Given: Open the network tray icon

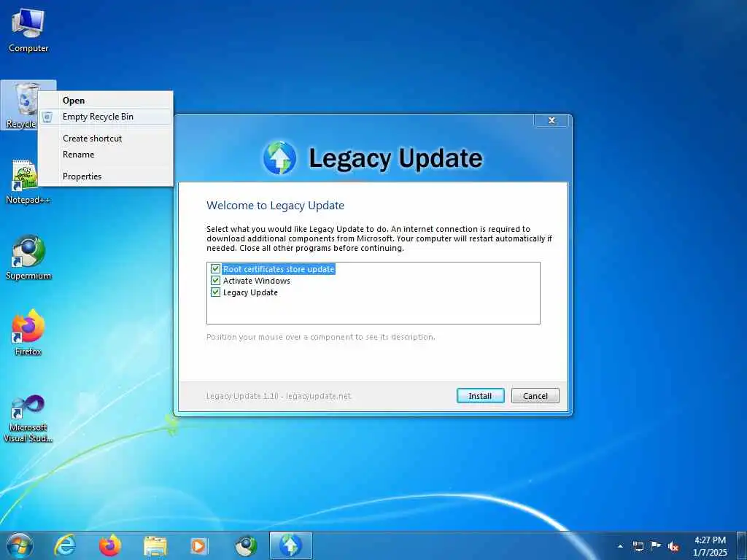Looking at the screenshot, I should (638, 546).
